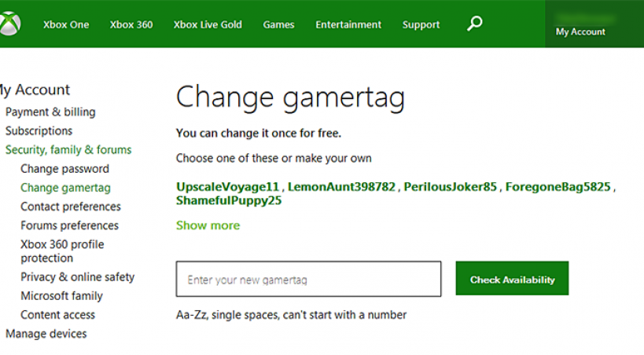Choose suggested gamertag UpscaleVoyage11
The width and height of the screenshot is (644, 355).
(228, 187)
